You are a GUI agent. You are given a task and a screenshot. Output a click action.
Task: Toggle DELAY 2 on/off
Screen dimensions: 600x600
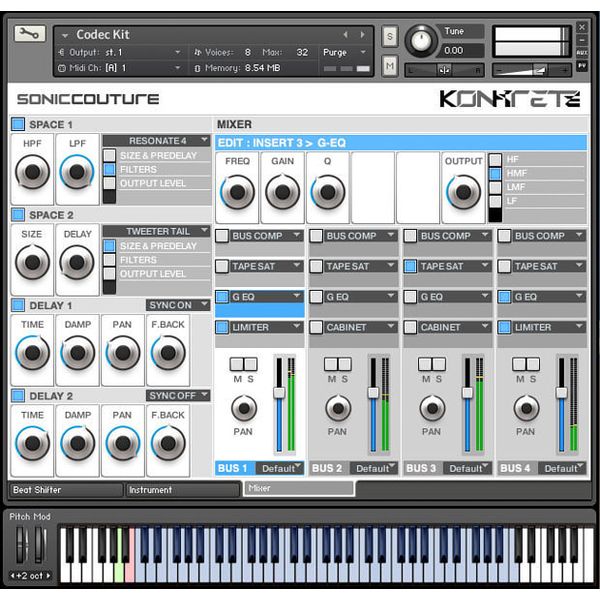[18, 396]
